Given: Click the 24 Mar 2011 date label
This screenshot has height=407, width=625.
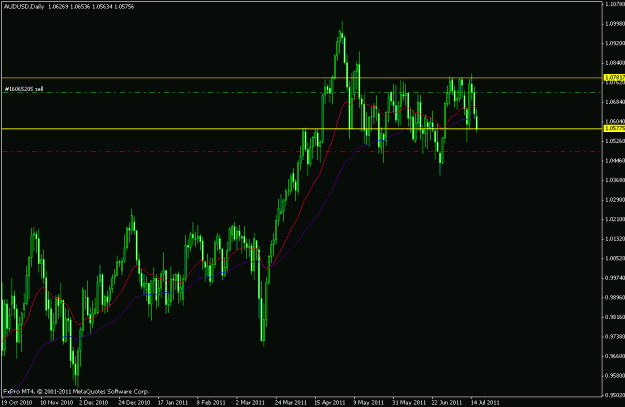Looking at the screenshot, I should [x=291, y=402].
